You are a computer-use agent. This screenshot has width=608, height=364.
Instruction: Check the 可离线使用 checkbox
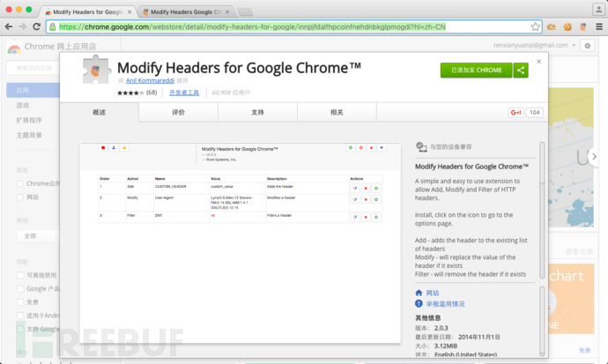click(20, 275)
